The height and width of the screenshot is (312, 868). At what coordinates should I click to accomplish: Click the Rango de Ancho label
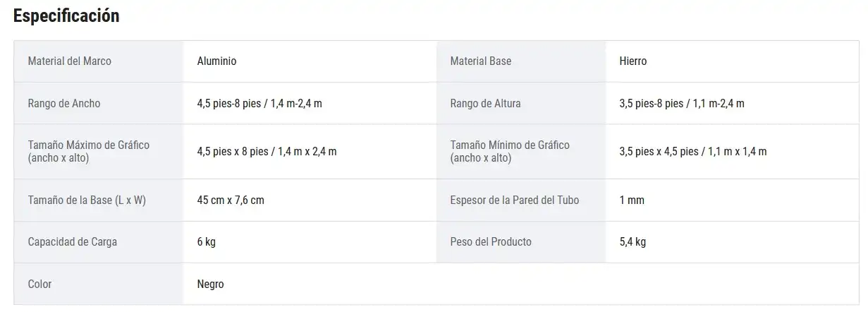point(64,104)
